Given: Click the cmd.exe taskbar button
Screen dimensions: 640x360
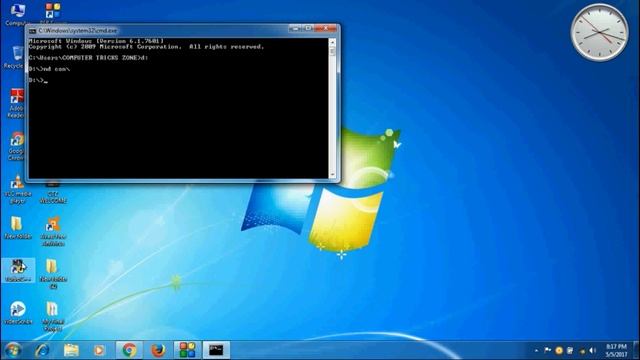Looking at the screenshot, I should [216, 350].
